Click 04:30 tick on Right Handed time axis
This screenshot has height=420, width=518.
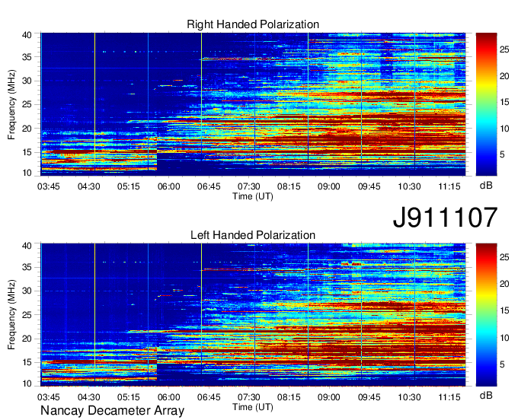point(88,186)
